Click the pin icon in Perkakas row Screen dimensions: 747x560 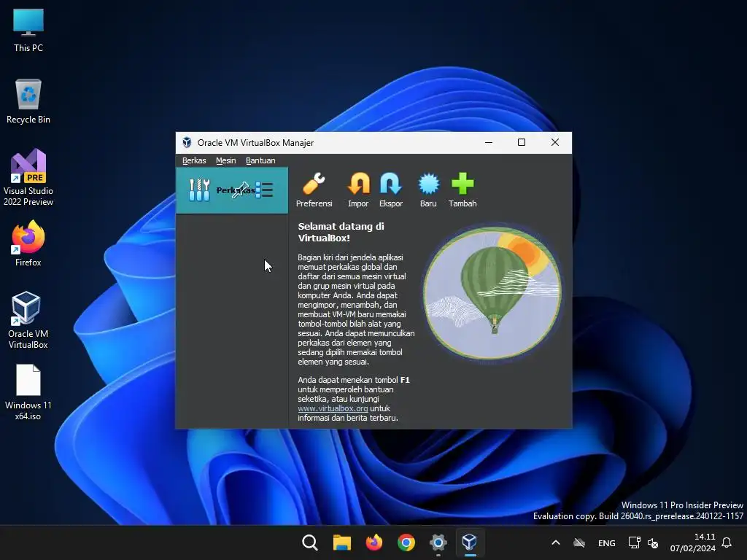(x=239, y=190)
